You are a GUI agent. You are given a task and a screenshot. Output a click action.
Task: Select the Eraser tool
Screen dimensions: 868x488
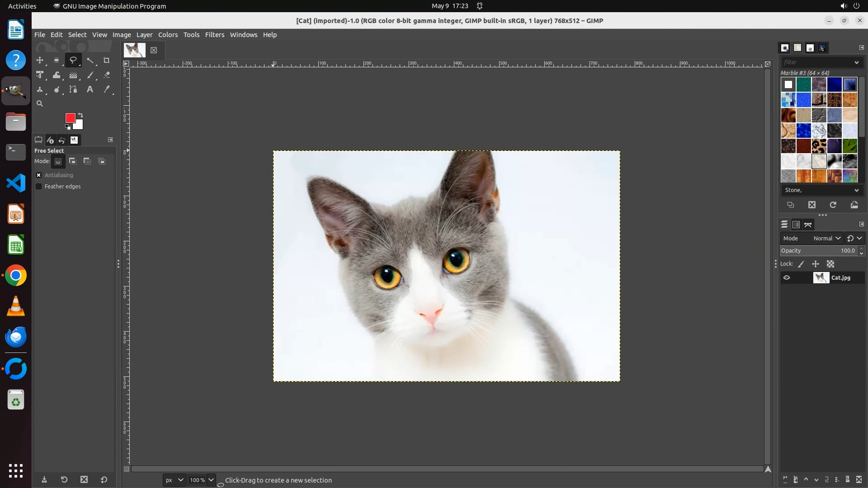tap(107, 75)
